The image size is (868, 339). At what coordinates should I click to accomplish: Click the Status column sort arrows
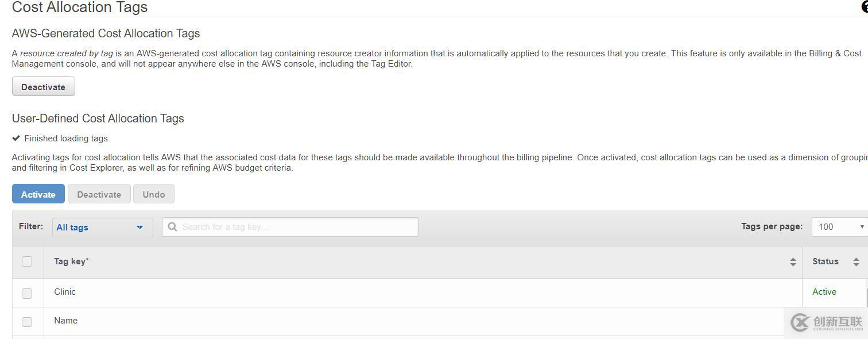click(856, 262)
